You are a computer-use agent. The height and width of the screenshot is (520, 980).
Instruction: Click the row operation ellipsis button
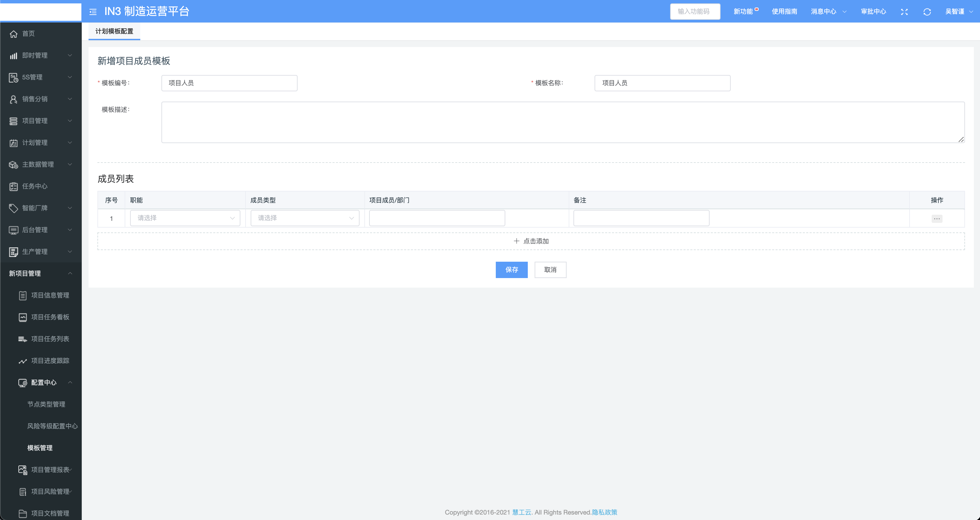tap(937, 219)
